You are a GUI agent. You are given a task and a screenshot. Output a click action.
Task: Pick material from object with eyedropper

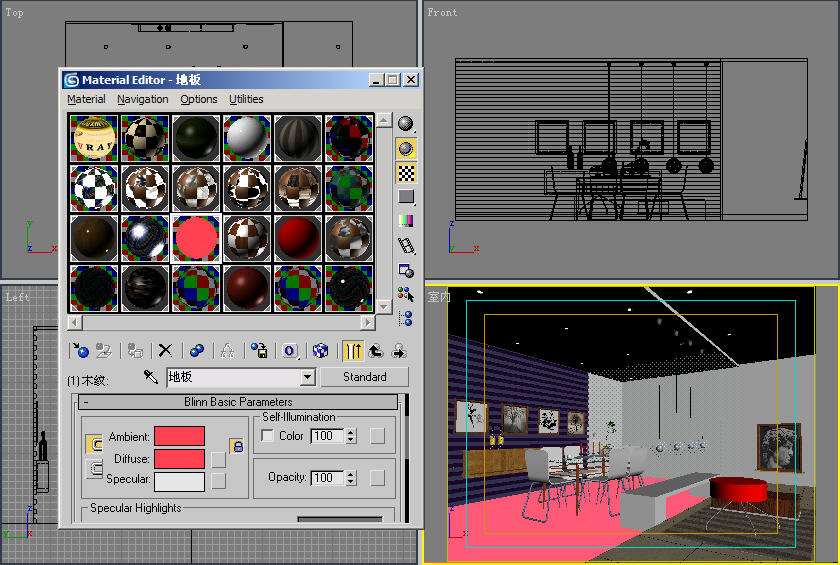coord(151,377)
